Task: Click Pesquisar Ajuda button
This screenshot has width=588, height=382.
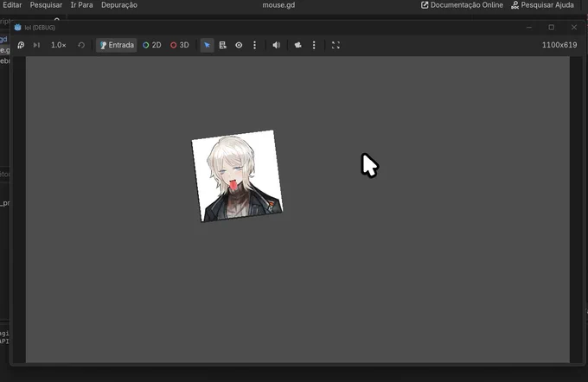Action: tap(542, 5)
